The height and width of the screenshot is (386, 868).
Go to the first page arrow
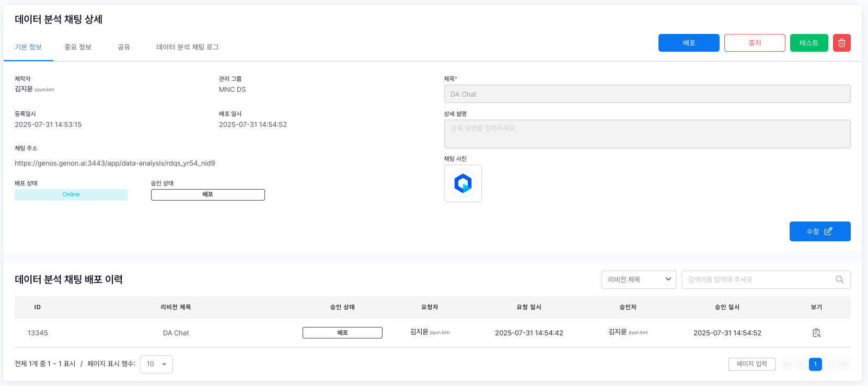coord(787,364)
